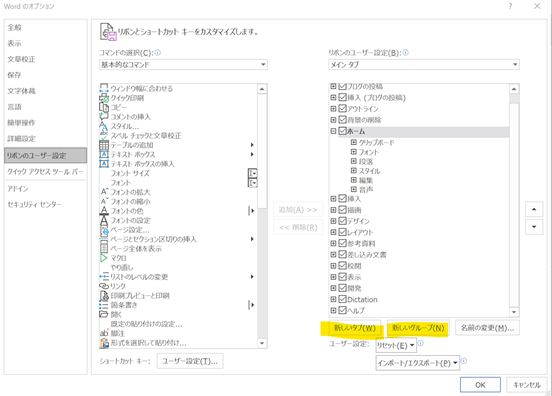Disable the Dictation tab checkbox
The image size is (552, 396).
coord(342,299)
